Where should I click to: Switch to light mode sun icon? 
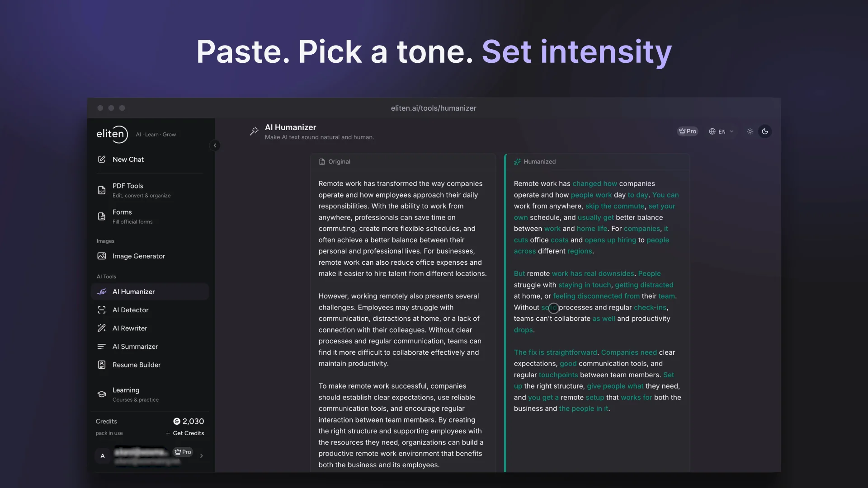click(750, 131)
